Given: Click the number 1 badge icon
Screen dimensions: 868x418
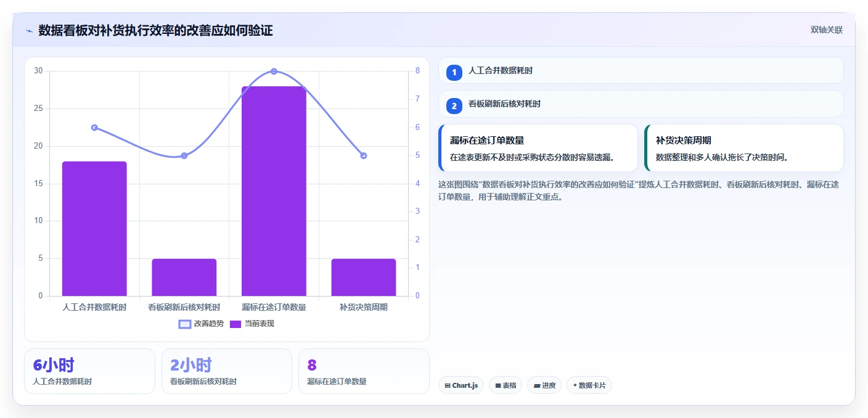Looking at the screenshot, I should 454,72.
